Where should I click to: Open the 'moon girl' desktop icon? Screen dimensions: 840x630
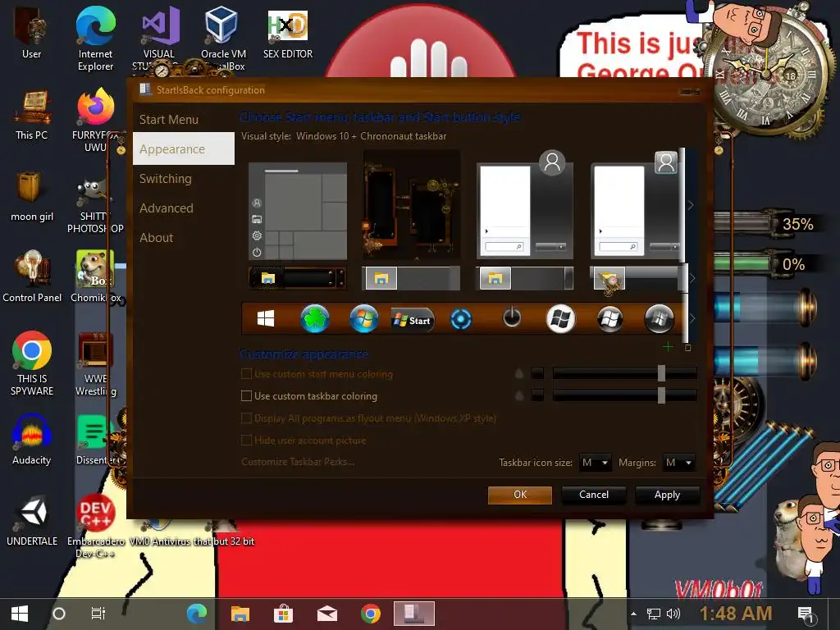[x=32, y=196]
